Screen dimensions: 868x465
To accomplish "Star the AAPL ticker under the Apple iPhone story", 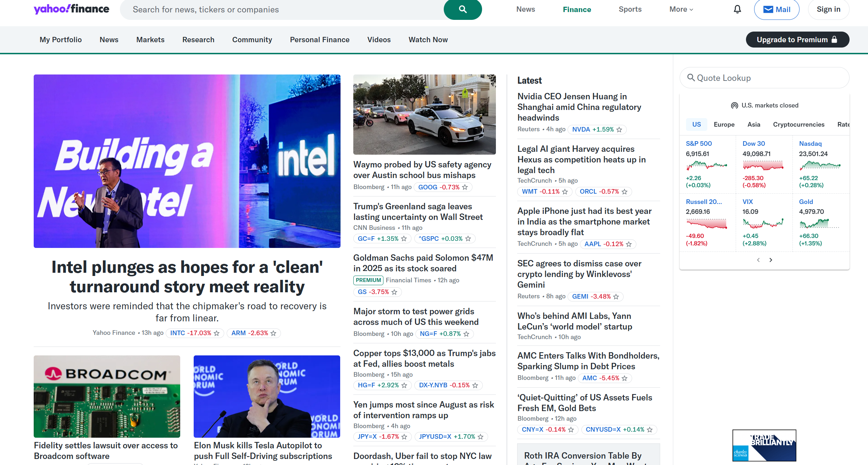I will (x=629, y=244).
